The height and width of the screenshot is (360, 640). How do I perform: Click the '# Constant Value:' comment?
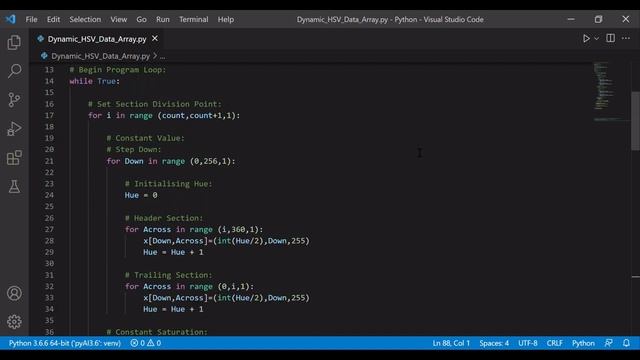point(145,138)
